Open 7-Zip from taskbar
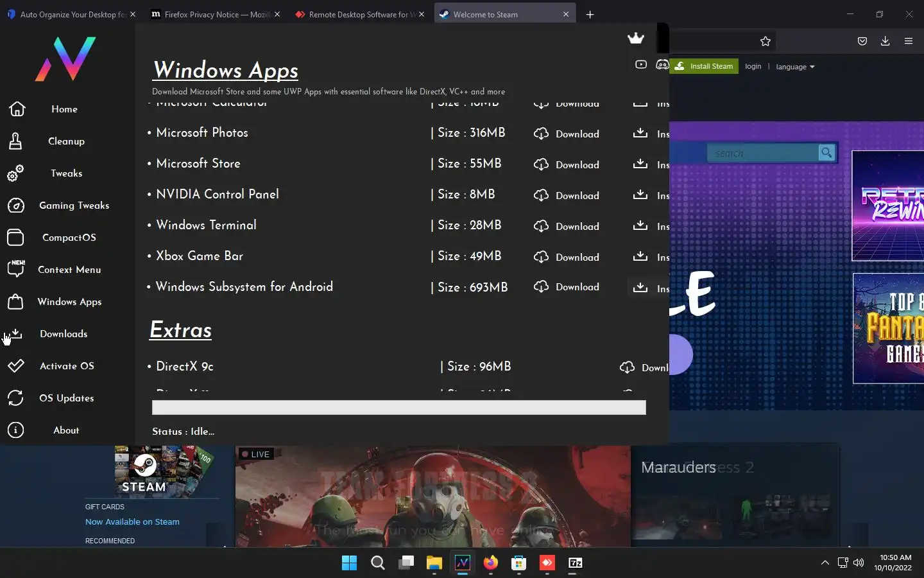This screenshot has width=924, height=578. point(576,563)
